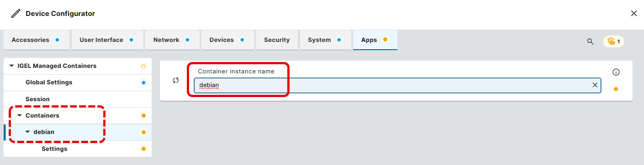Show info for Container instance name

click(x=616, y=72)
